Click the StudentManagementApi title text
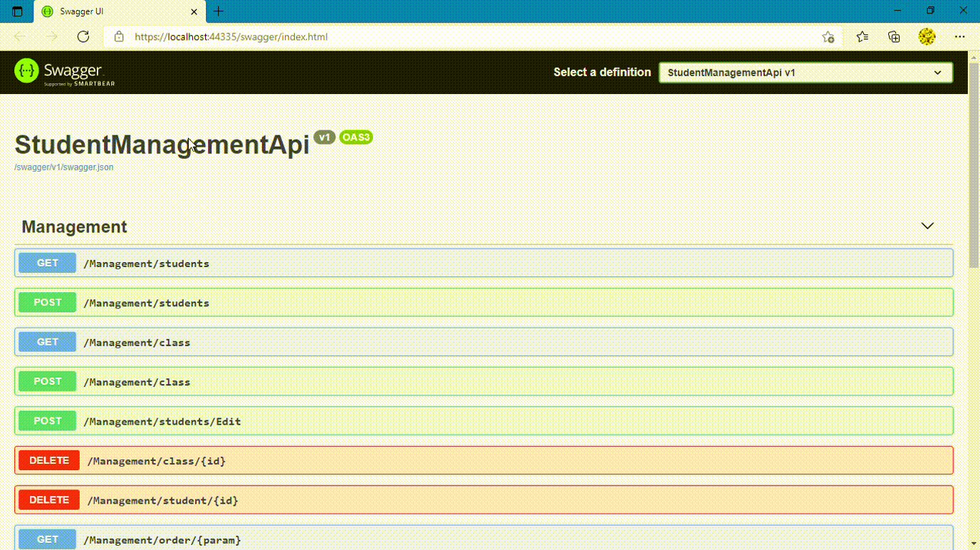The width and height of the screenshot is (980, 550). coord(162,145)
